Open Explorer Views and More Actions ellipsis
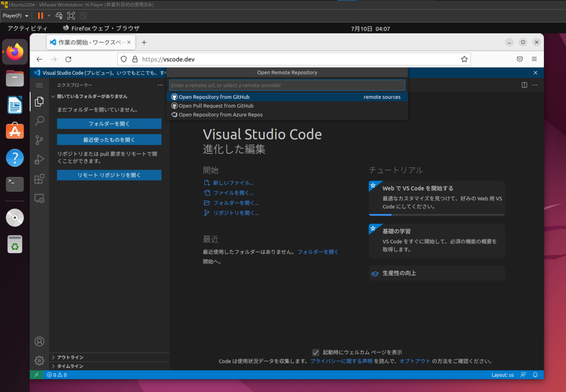566x392 pixels. pos(160,85)
